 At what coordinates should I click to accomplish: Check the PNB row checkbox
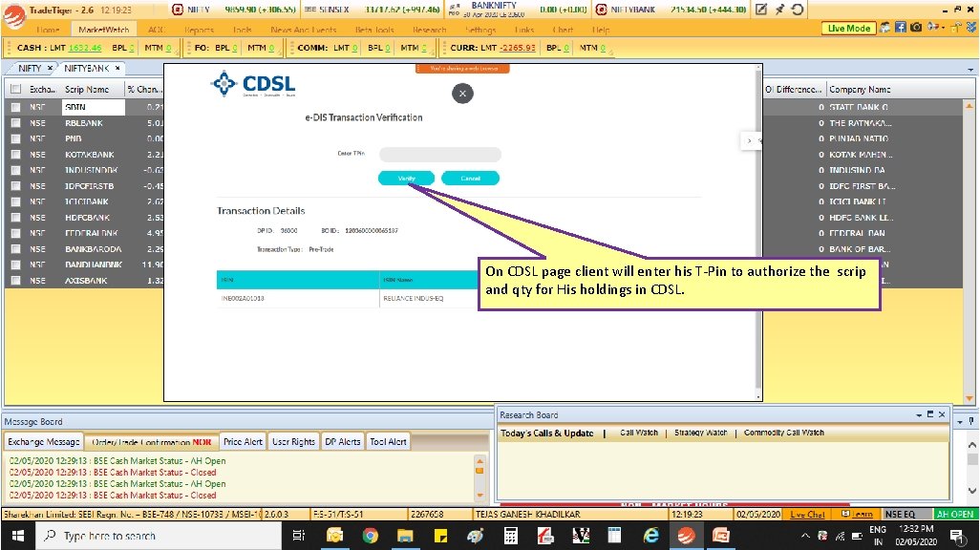click(15, 138)
